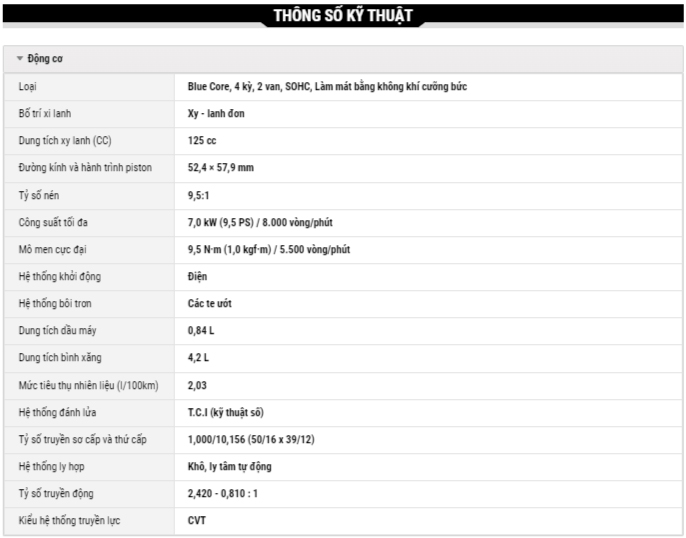The image size is (686, 538).
Task: Click the 125 cc displacement value
Action: click(x=202, y=141)
